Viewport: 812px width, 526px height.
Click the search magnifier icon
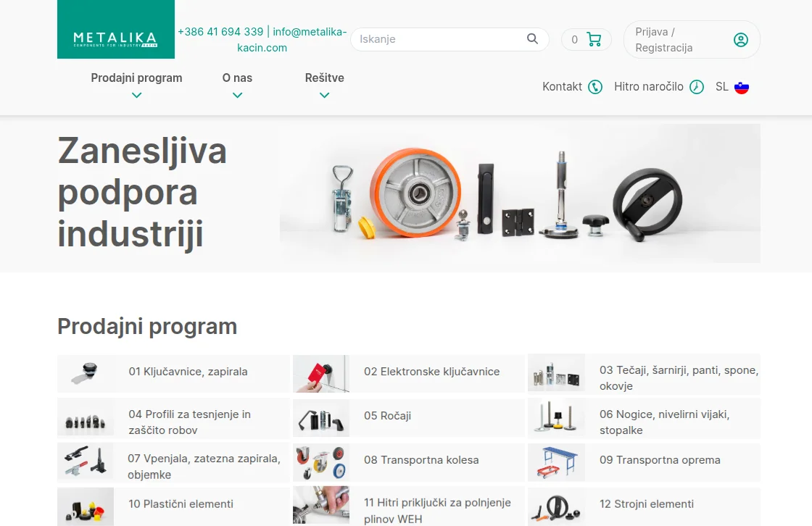[x=531, y=39]
